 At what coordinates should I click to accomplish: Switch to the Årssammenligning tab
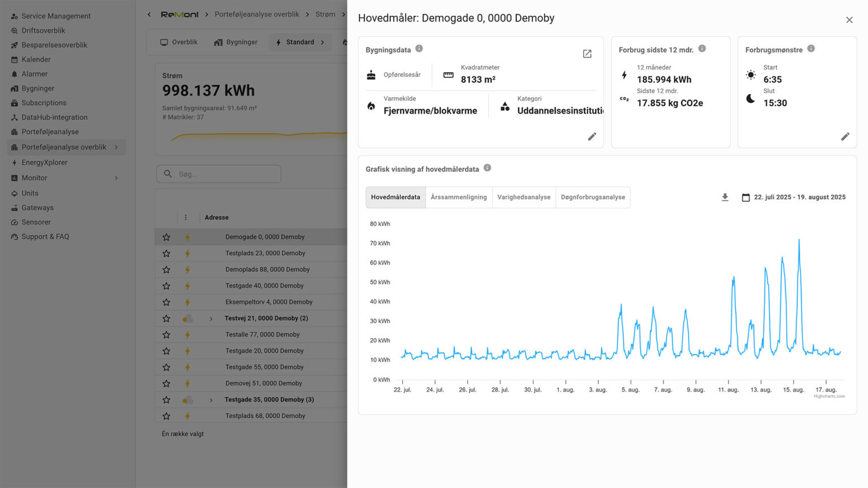click(x=458, y=197)
